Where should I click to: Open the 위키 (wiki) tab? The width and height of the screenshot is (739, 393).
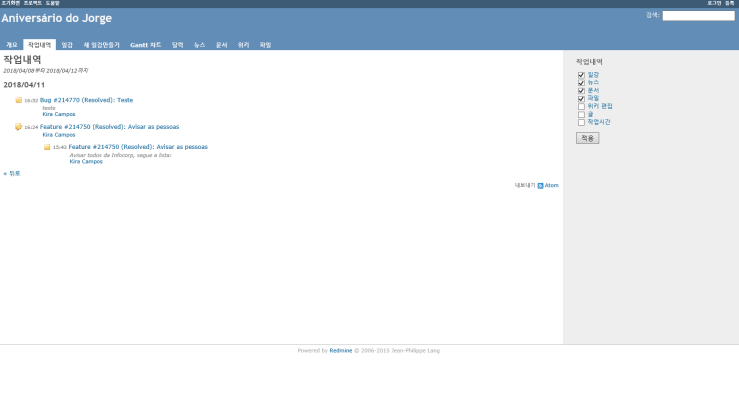244,45
